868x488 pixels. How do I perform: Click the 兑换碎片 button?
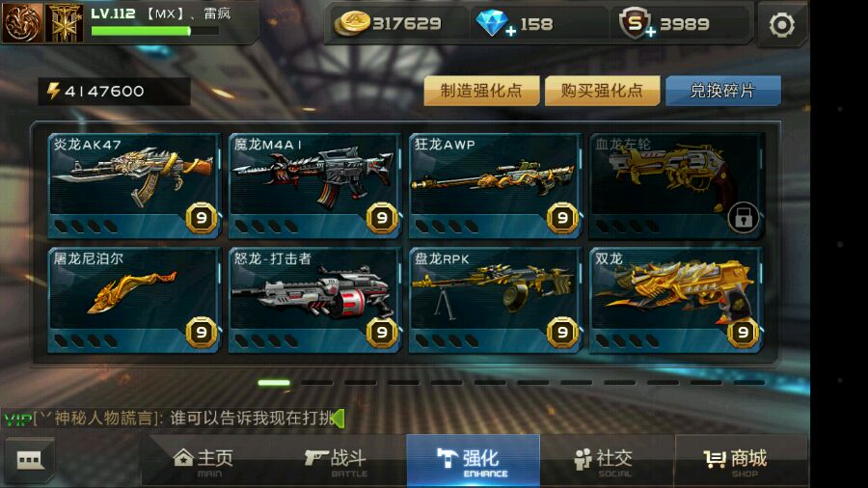[x=723, y=91]
